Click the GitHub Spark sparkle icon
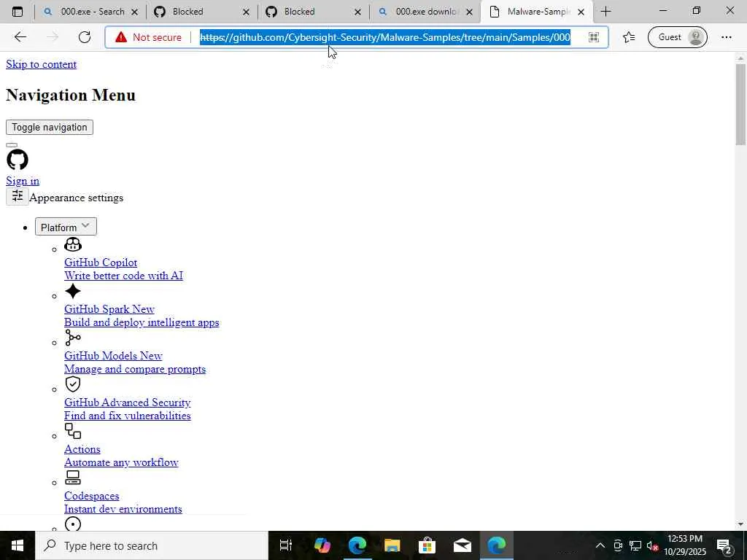This screenshot has width=747, height=560. 73,291
